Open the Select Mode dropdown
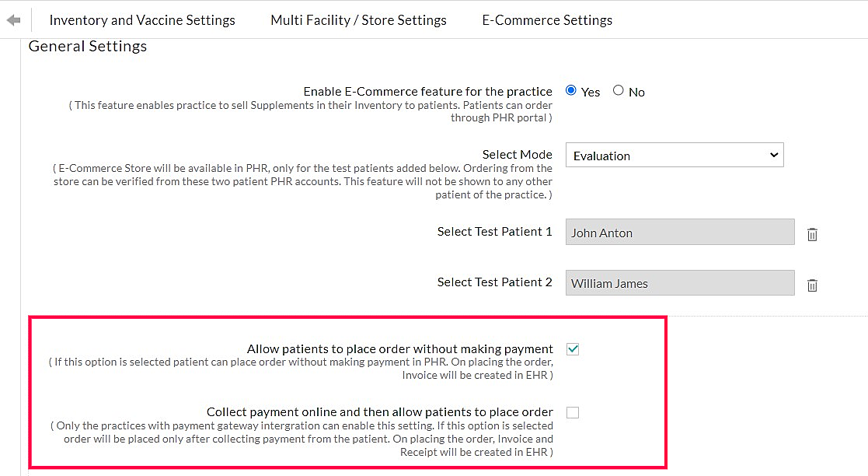The height and width of the screenshot is (476, 868). 674,156
